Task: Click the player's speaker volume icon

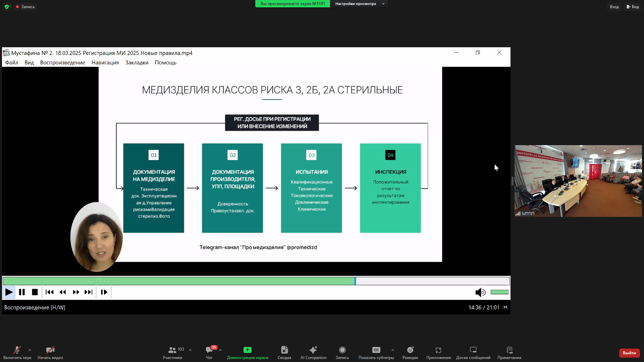Action: pyautogui.click(x=480, y=292)
